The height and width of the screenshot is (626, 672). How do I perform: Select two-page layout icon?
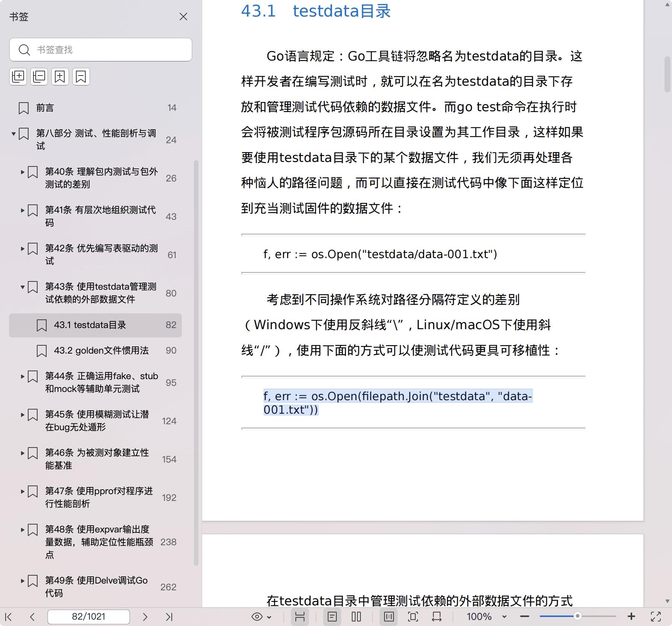point(356,617)
